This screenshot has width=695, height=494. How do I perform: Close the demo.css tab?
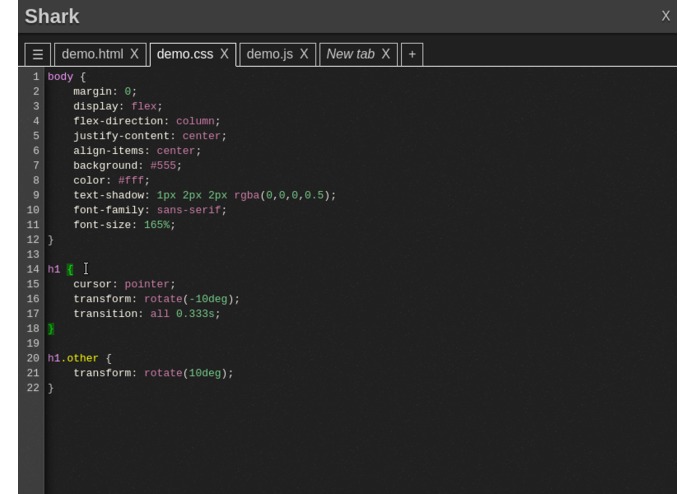(x=225, y=54)
